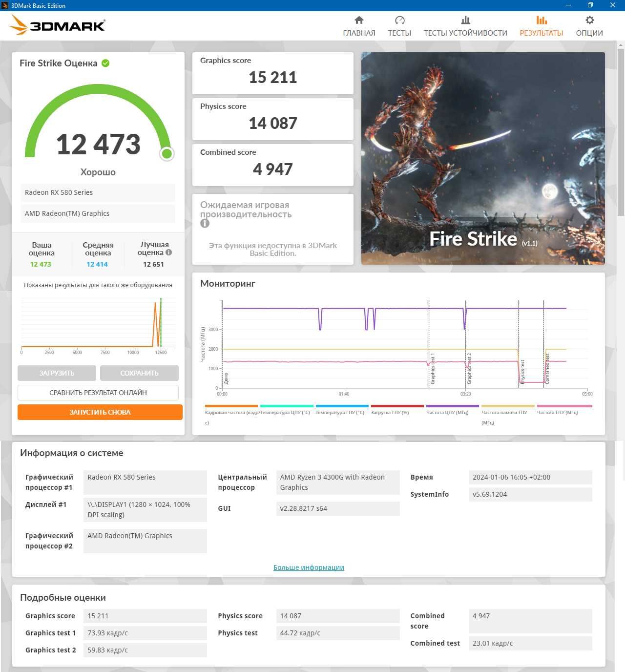Toggle Частота ЦПУ legend color bar
625x672 pixels.
click(x=453, y=406)
